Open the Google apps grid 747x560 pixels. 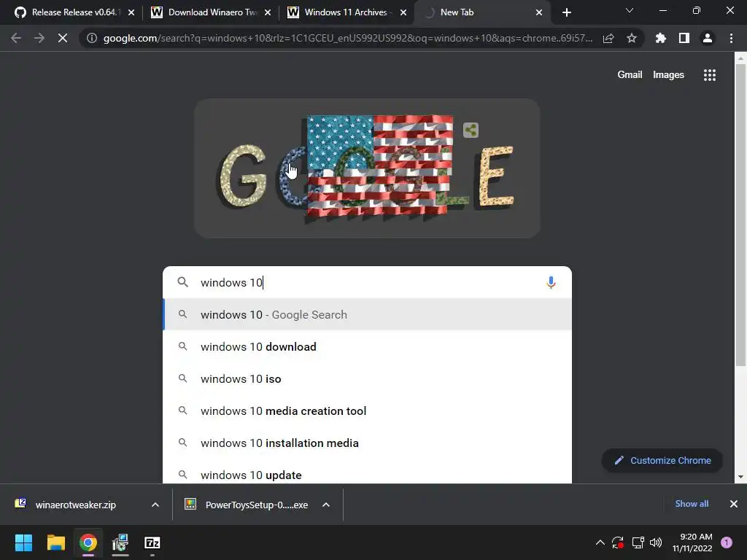click(x=710, y=75)
